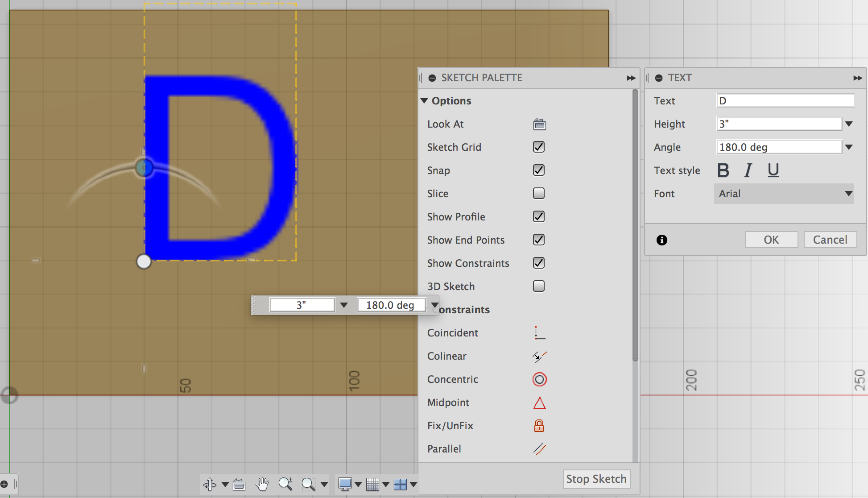Uncheck the Show End Points checkbox
This screenshot has height=498, width=868.
(x=539, y=240)
